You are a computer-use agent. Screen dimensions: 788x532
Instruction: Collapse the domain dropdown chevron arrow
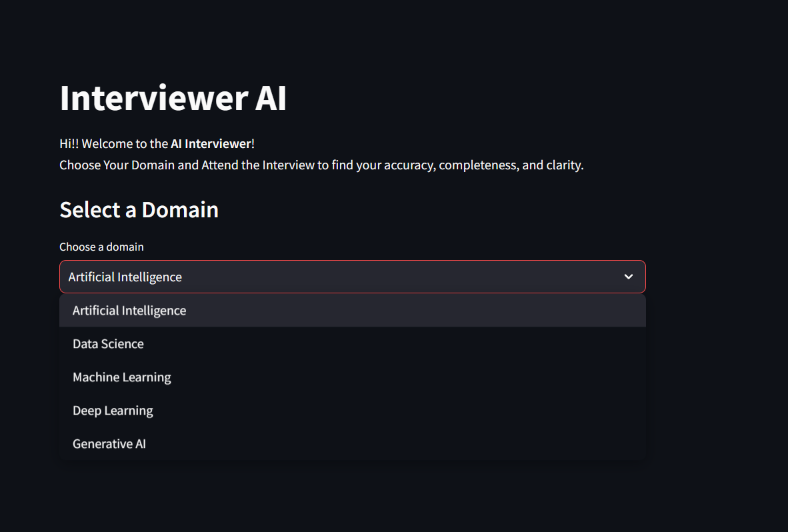point(628,277)
